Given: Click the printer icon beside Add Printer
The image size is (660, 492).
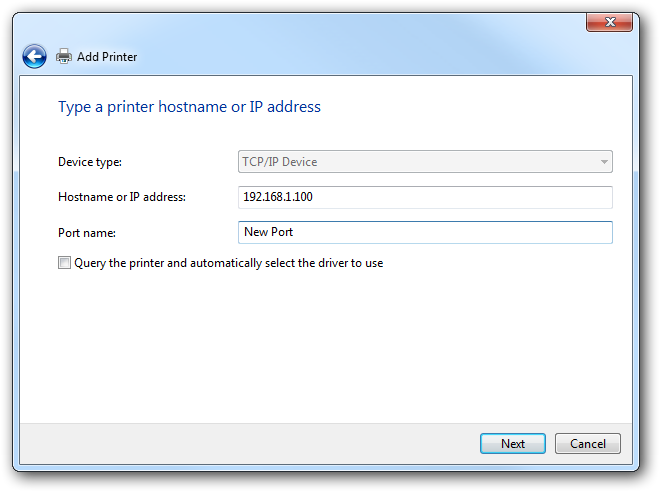Looking at the screenshot, I should [64, 56].
